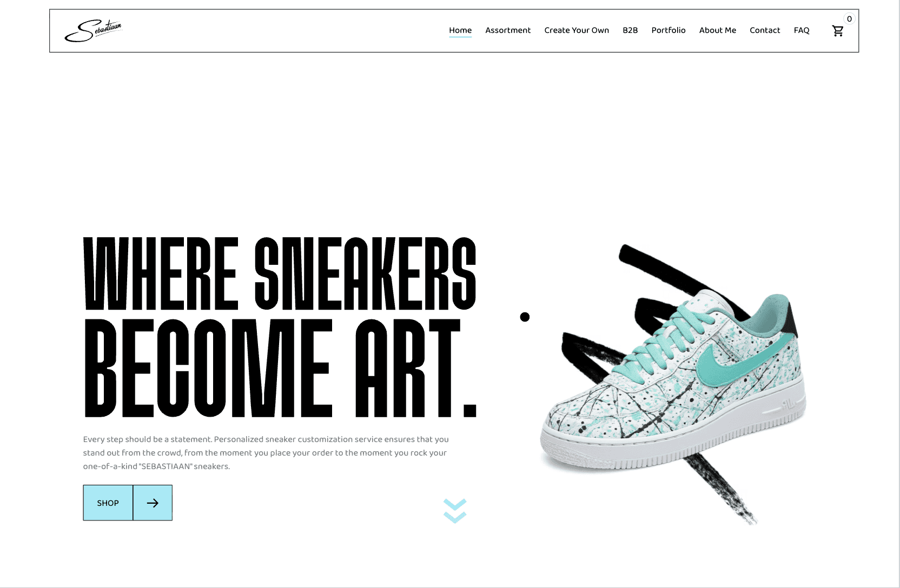Open the shopping cart icon
900x588 pixels.
(838, 31)
